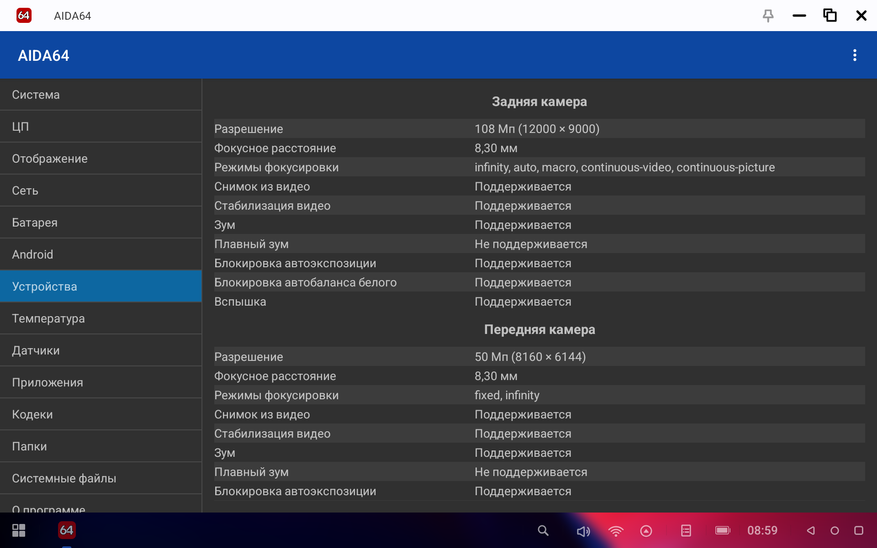Click the clock showing 08:59
This screenshot has height=548, width=877.
pyautogui.click(x=762, y=530)
